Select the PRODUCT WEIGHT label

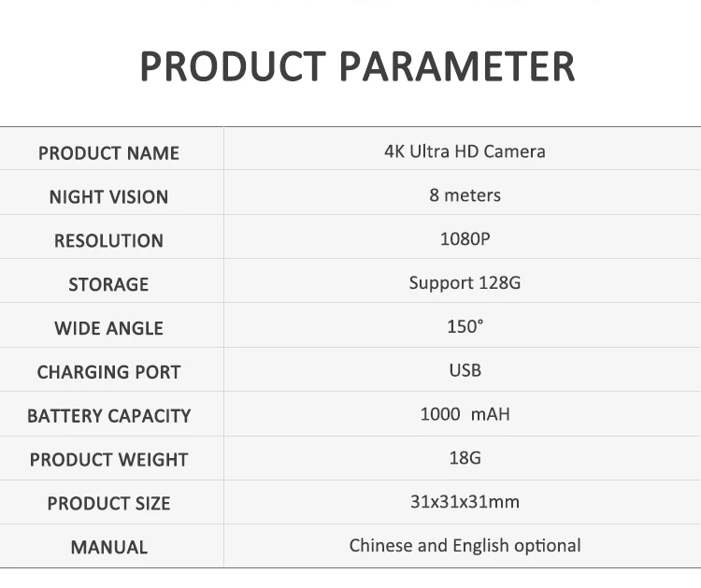tap(108, 460)
